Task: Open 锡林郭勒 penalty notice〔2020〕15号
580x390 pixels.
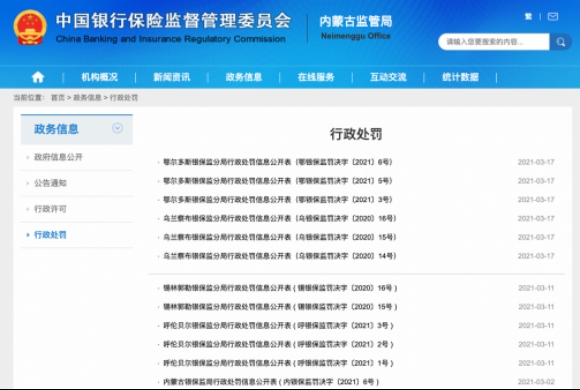Action: (x=280, y=307)
